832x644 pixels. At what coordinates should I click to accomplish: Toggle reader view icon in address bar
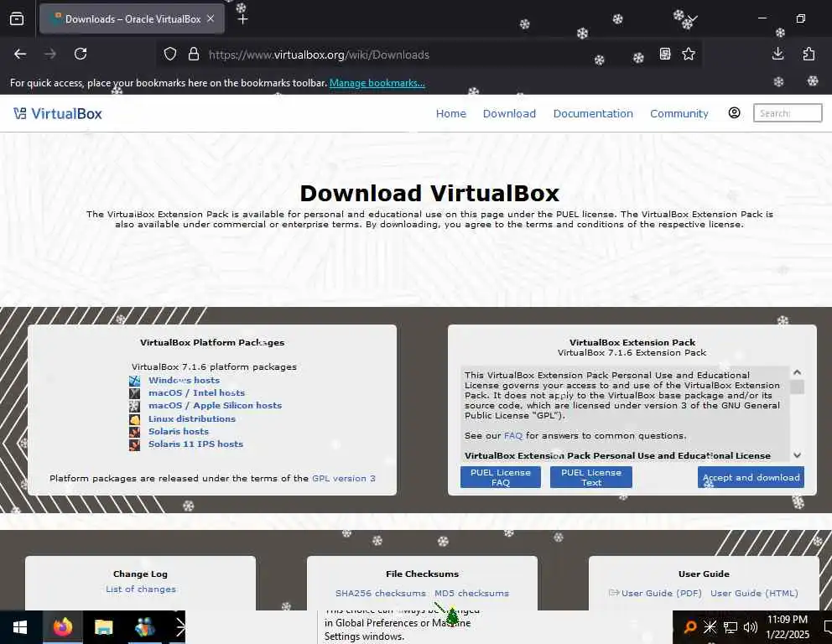pos(665,54)
